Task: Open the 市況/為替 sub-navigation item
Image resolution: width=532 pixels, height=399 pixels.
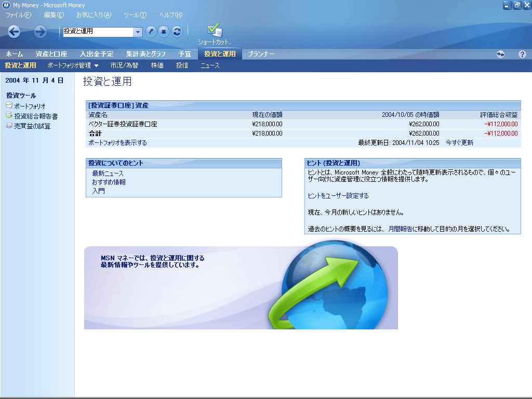Action: click(124, 65)
